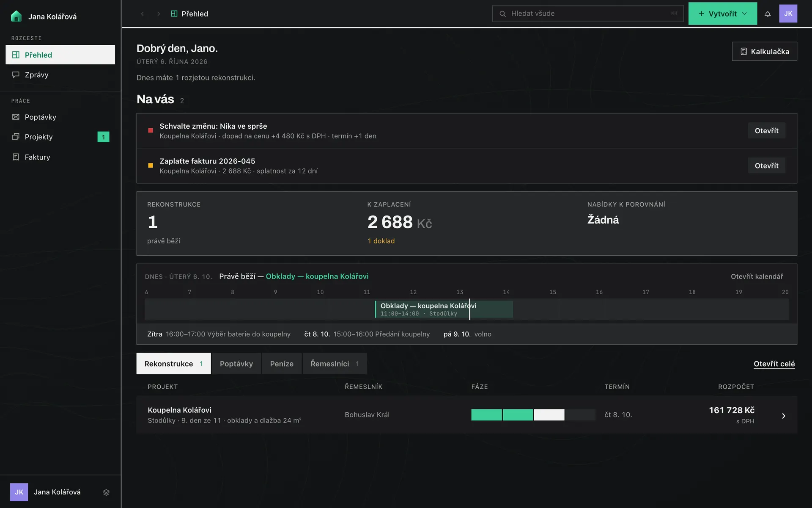Click the Projekty badge showing 1

103,137
